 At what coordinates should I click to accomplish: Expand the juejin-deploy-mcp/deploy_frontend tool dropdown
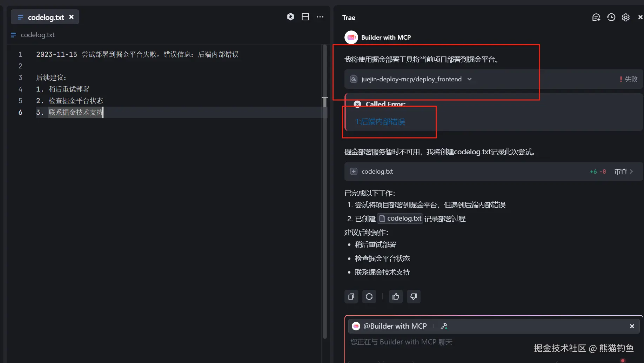(469, 79)
